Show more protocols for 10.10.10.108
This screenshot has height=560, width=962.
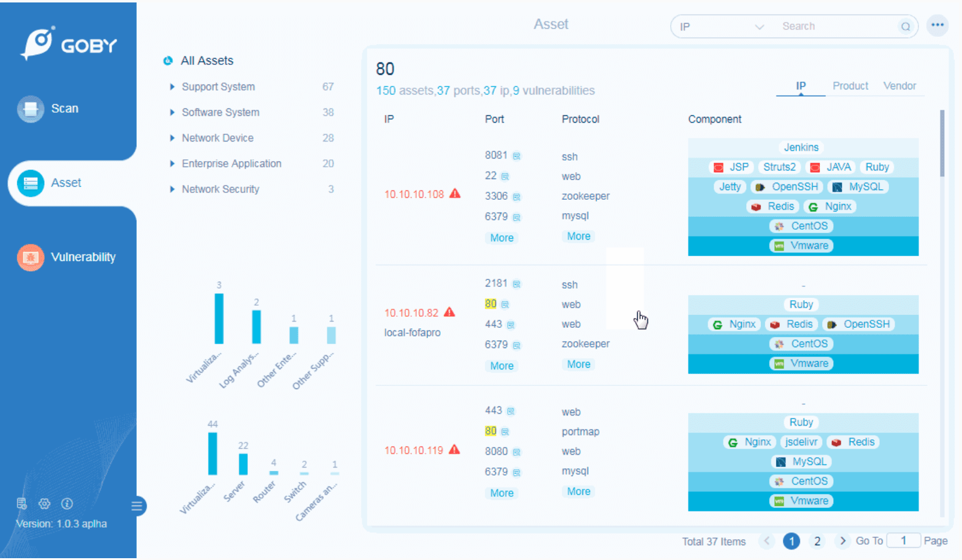coord(578,236)
